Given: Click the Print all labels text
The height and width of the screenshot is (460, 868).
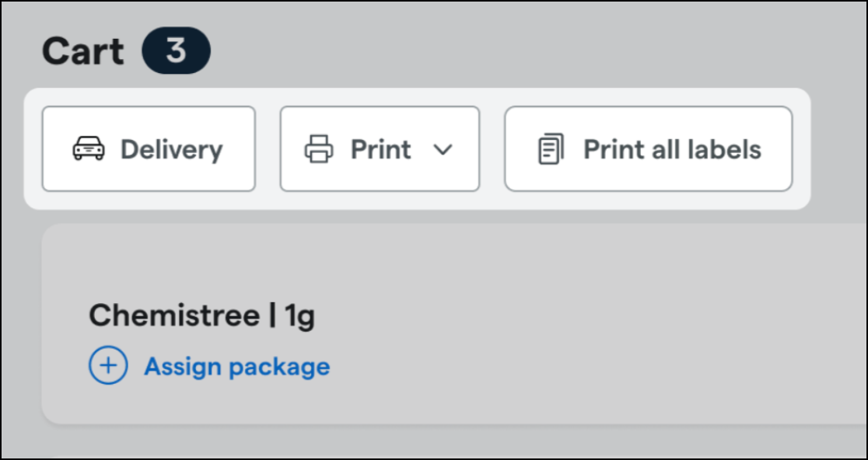Looking at the screenshot, I should point(673,149).
